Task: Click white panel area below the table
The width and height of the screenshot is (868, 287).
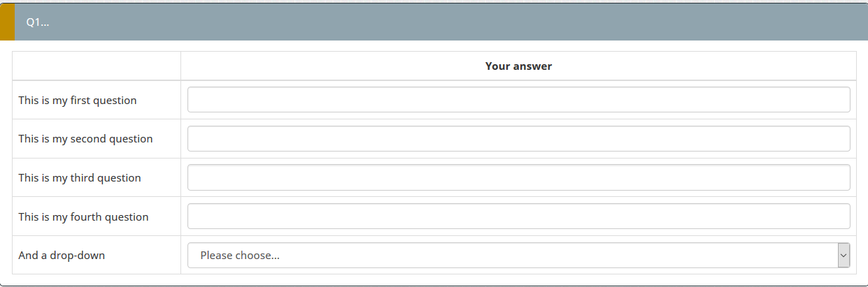Action: (434, 280)
